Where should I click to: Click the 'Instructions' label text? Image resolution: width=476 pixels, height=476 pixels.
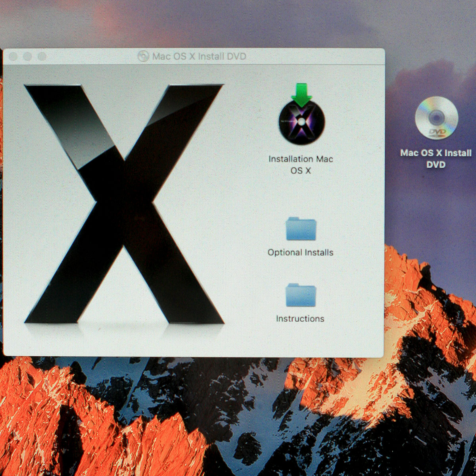pyautogui.click(x=300, y=319)
